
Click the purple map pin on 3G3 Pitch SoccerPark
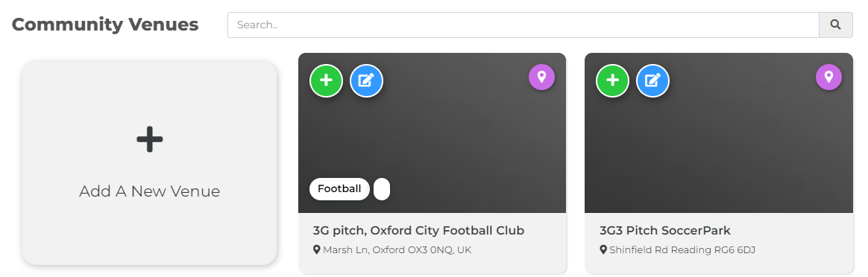pyautogui.click(x=828, y=77)
